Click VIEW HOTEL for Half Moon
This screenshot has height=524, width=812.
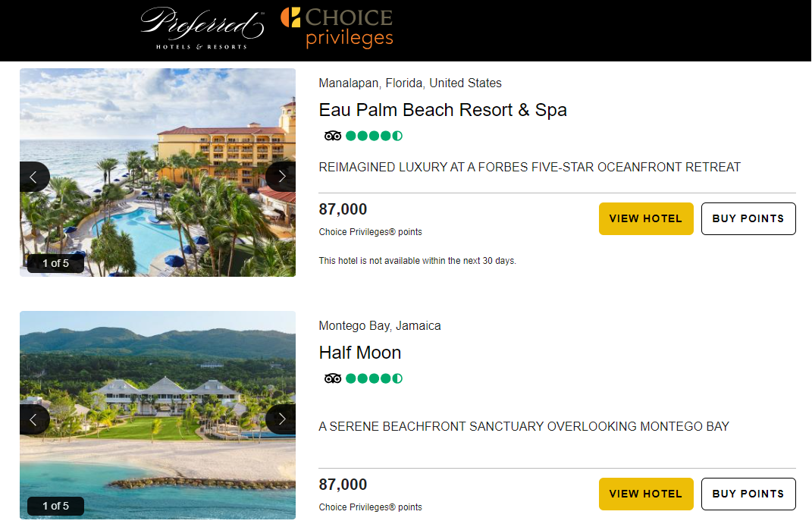click(646, 494)
